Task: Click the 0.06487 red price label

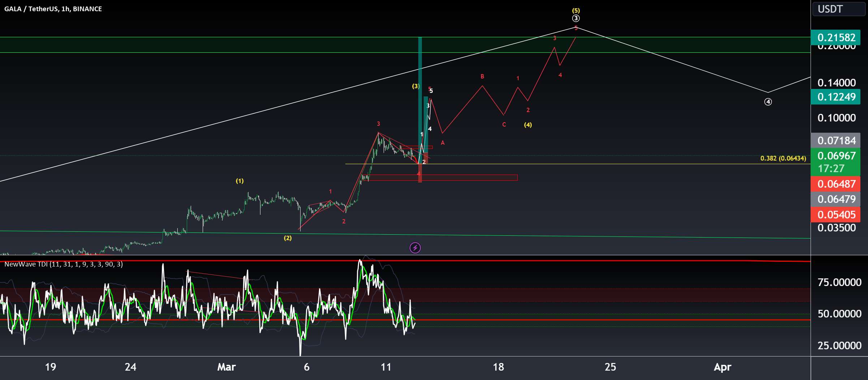Action: click(835, 184)
